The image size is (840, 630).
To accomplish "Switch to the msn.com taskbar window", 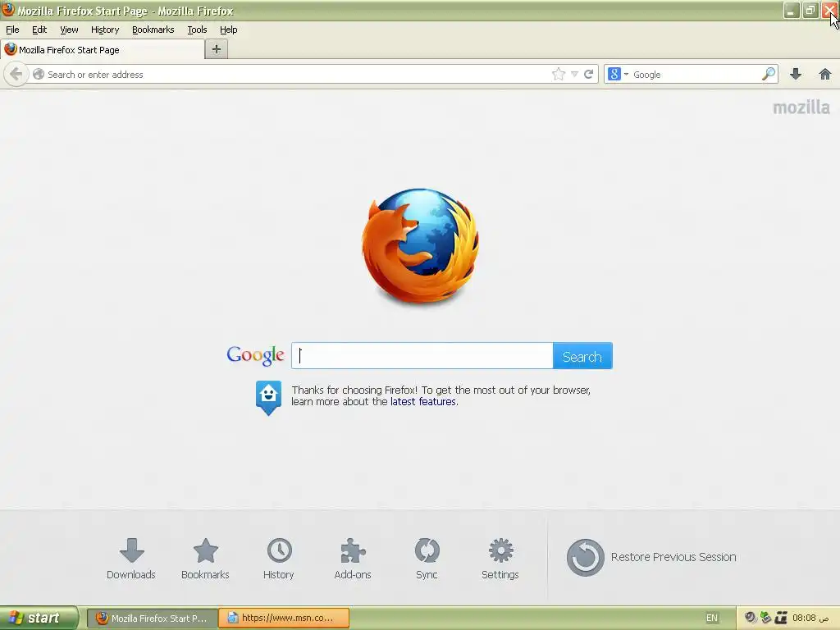I will [x=285, y=619].
